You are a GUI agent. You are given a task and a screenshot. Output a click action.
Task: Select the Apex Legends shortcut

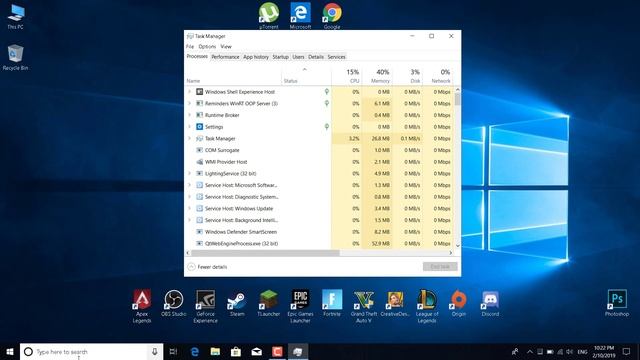tap(142, 306)
